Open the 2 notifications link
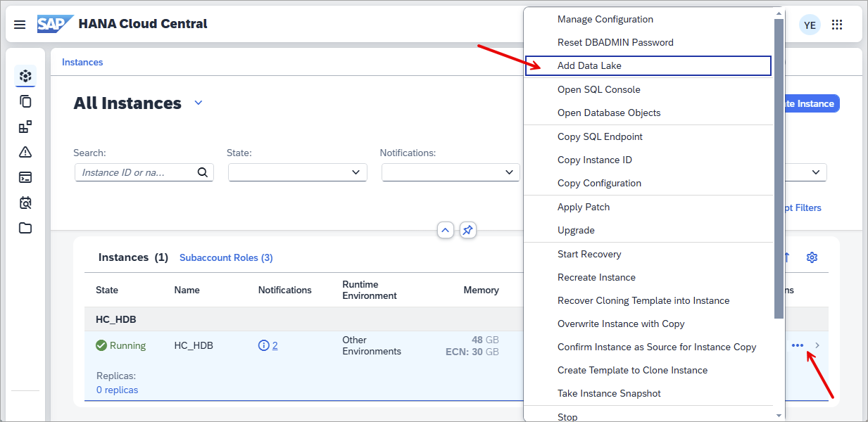The width and height of the screenshot is (868, 422). (275, 345)
